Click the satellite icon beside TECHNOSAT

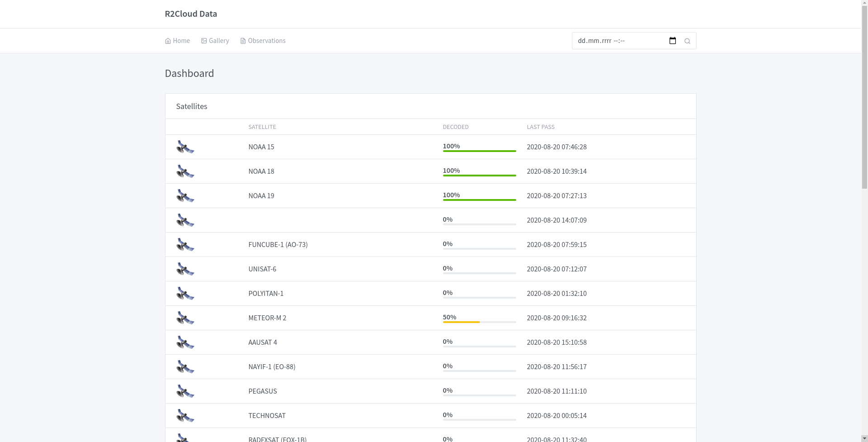(x=185, y=416)
